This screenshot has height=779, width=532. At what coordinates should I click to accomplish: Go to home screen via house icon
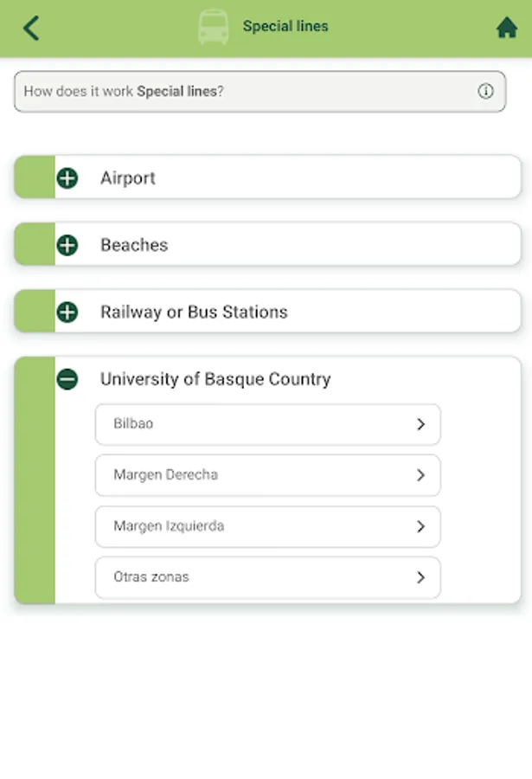tap(506, 28)
